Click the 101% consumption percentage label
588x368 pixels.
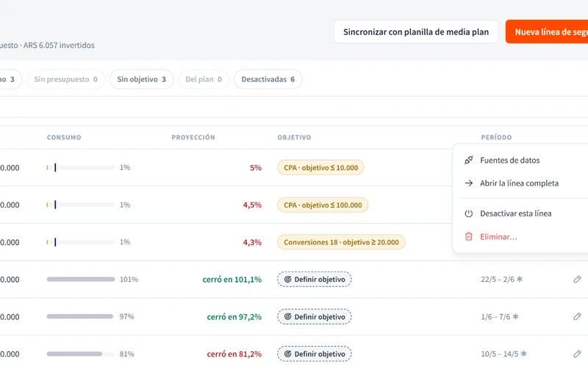click(x=129, y=280)
